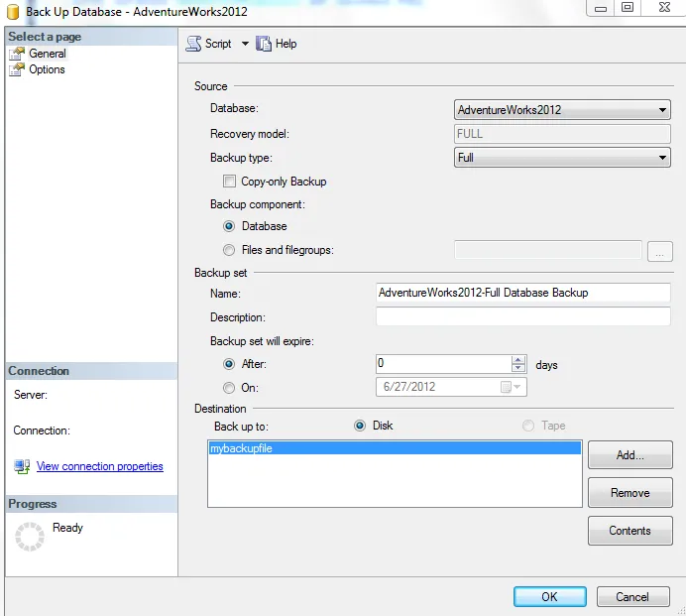Click the Cancel button
This screenshot has height=616, width=686.
(x=632, y=597)
